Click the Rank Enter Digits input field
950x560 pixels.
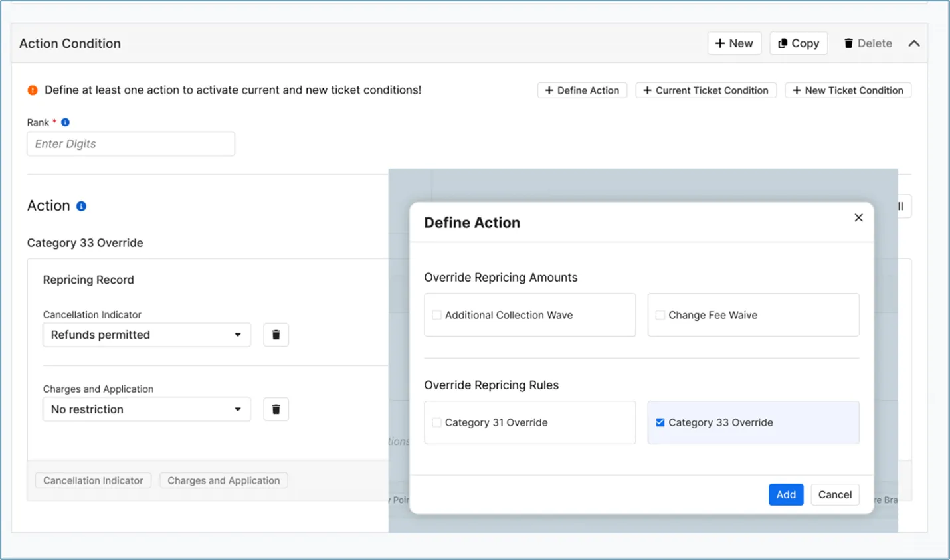click(x=131, y=144)
